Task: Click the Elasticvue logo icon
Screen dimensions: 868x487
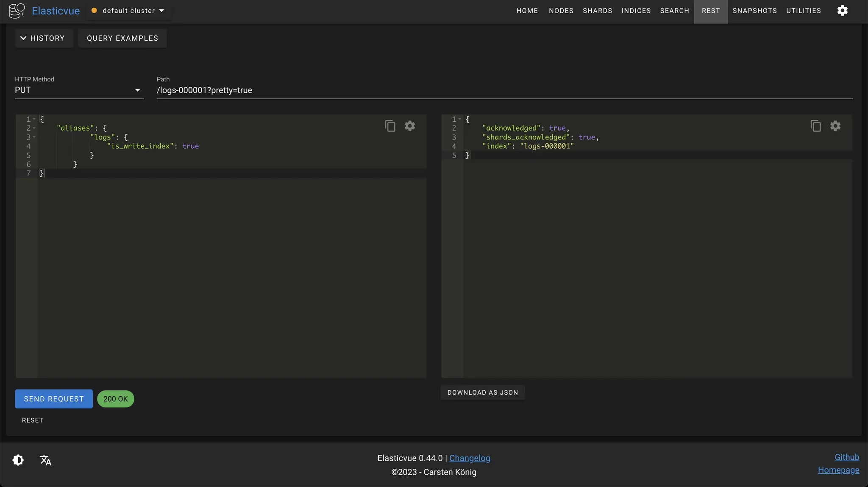Action: [x=17, y=11]
